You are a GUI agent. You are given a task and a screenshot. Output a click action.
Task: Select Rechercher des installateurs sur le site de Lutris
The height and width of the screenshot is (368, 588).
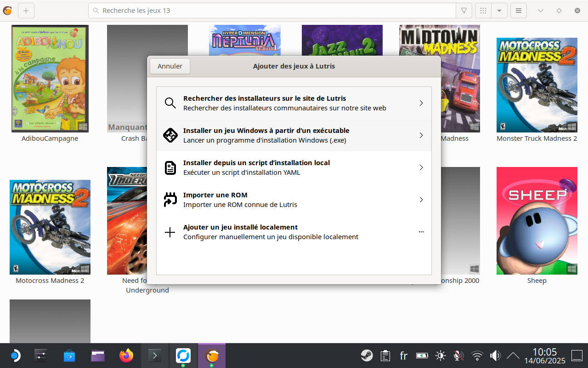coord(294,103)
